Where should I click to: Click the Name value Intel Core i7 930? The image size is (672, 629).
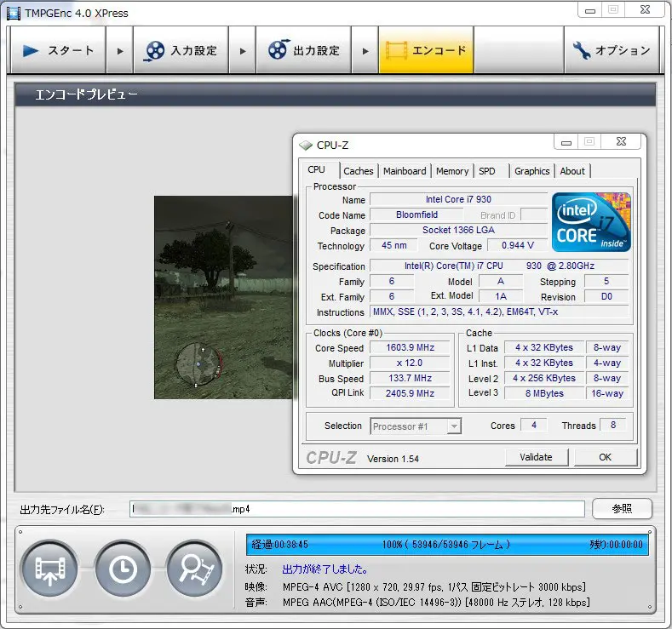[458, 199]
